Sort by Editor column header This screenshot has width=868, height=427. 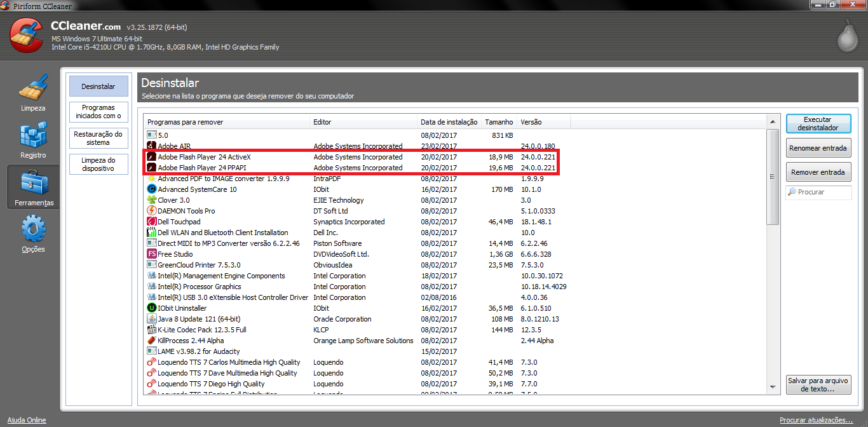point(363,122)
